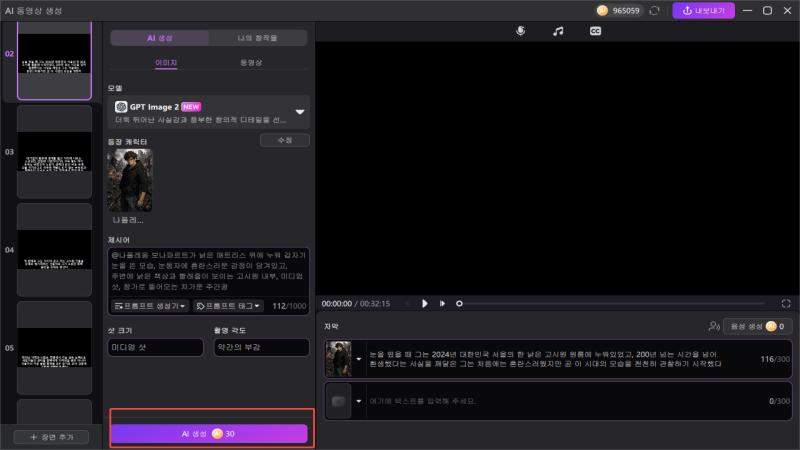Click the NEW badge next to GPT Image 2
Viewport: 800px width, 450px height.
[x=191, y=107]
